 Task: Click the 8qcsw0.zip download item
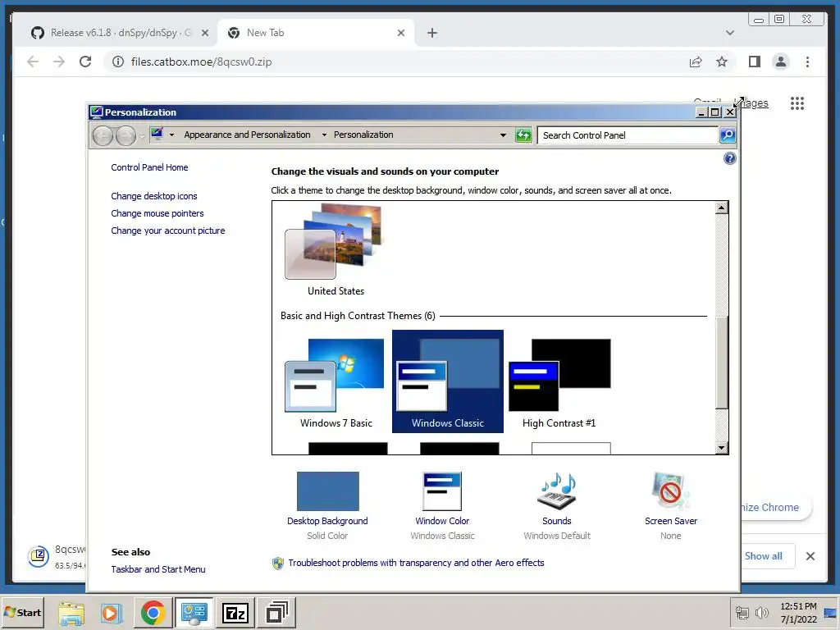[57, 557]
